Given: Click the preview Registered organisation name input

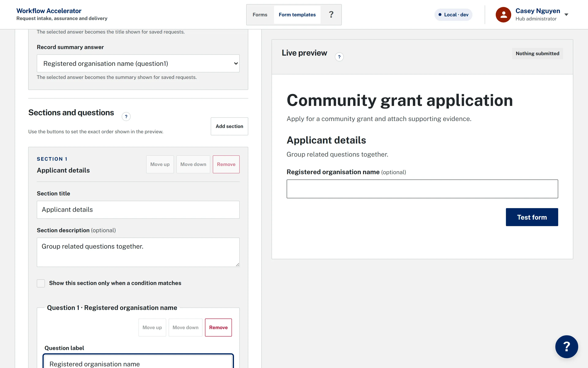Looking at the screenshot, I should click(x=422, y=189).
